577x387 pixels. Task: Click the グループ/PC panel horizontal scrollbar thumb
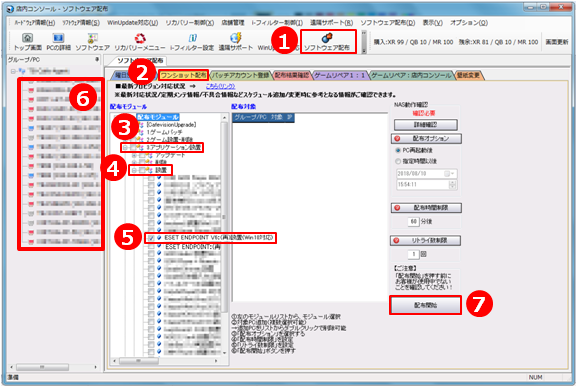[x=42, y=367]
